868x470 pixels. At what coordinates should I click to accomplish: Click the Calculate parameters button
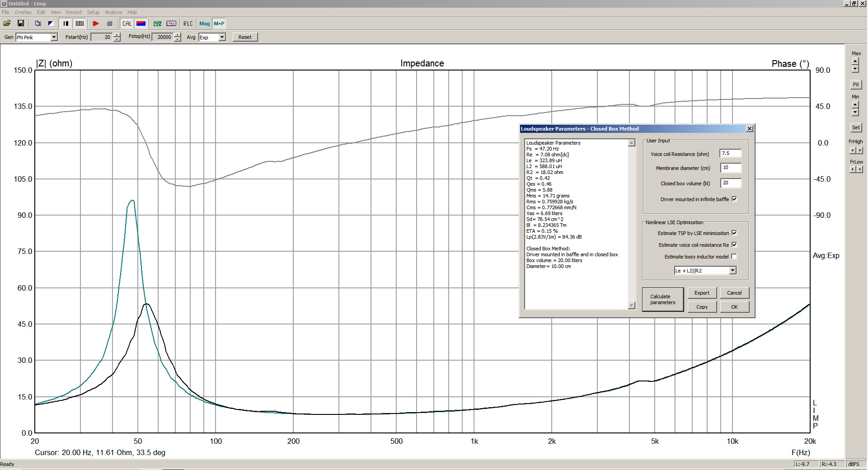coord(662,300)
